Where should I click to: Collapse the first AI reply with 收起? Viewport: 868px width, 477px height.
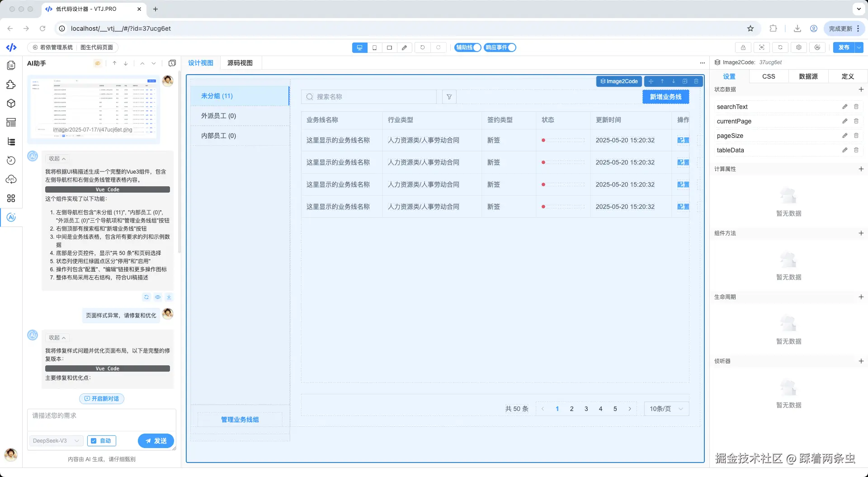(x=57, y=159)
